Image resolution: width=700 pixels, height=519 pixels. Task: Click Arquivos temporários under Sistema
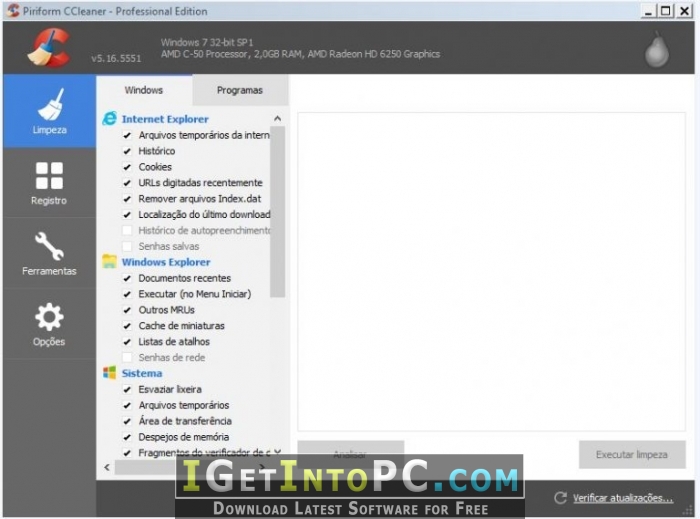(x=183, y=405)
